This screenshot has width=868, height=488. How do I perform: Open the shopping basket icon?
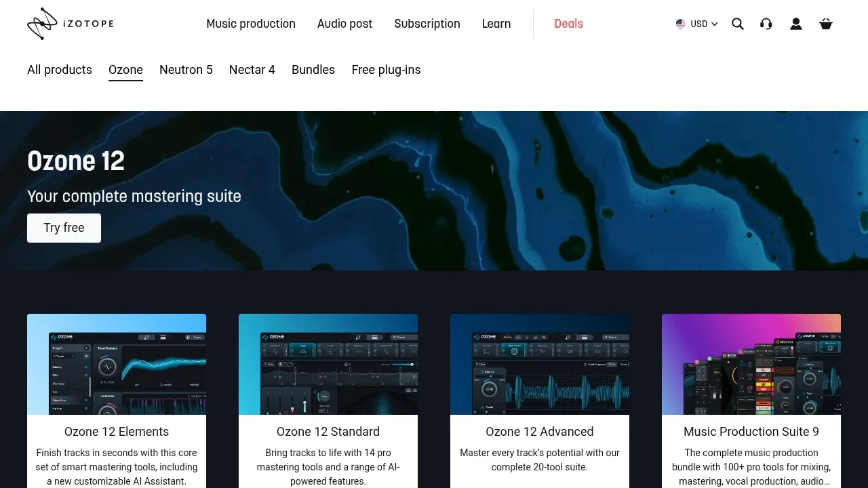(826, 24)
